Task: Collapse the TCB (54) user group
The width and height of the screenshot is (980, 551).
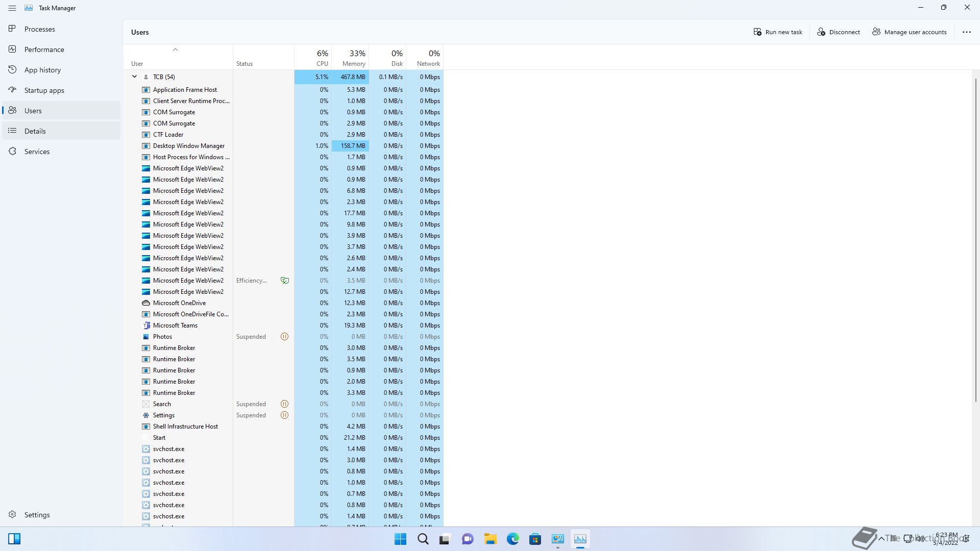Action: coord(134,77)
